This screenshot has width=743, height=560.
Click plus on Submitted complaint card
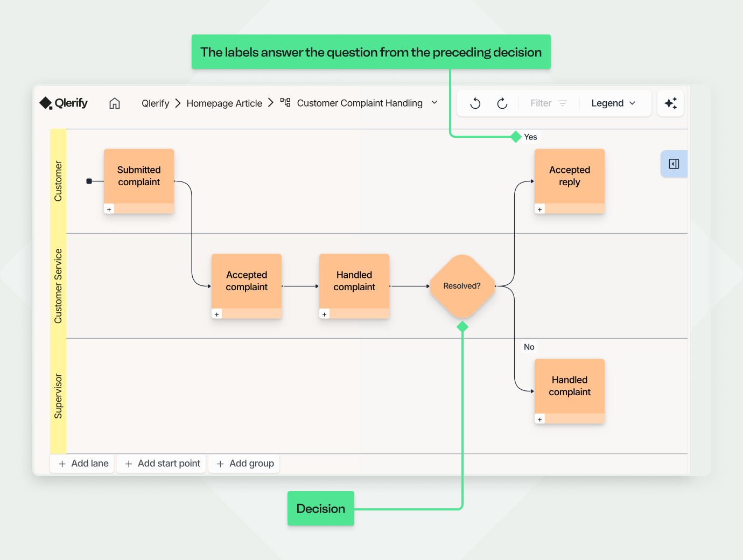[x=109, y=209]
